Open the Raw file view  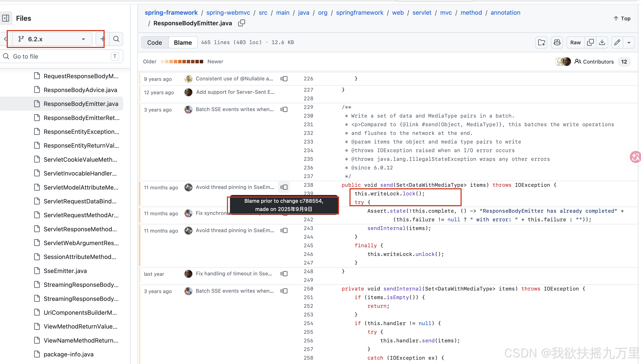[575, 43]
